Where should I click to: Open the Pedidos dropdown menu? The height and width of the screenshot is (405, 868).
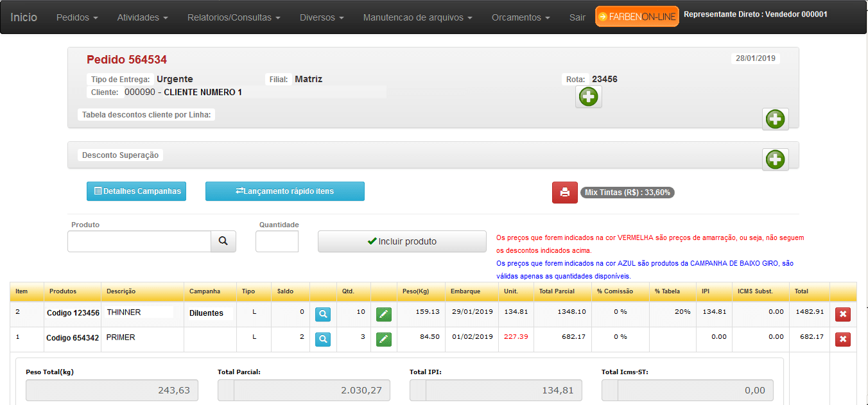[x=77, y=17]
